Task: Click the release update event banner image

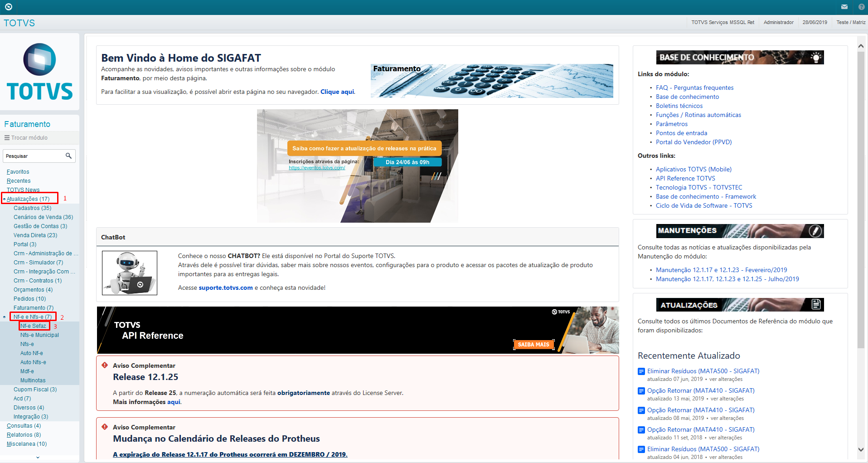Action: click(x=358, y=166)
